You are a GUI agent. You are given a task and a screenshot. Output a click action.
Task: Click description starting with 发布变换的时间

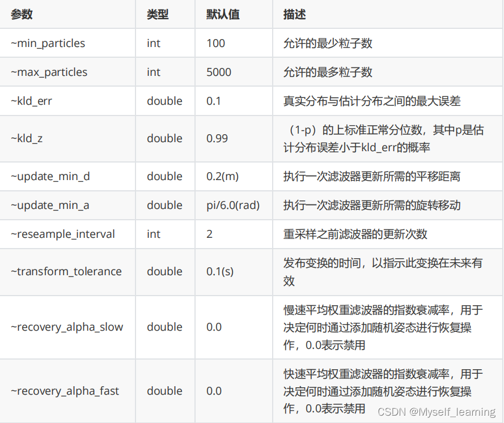[383, 272]
